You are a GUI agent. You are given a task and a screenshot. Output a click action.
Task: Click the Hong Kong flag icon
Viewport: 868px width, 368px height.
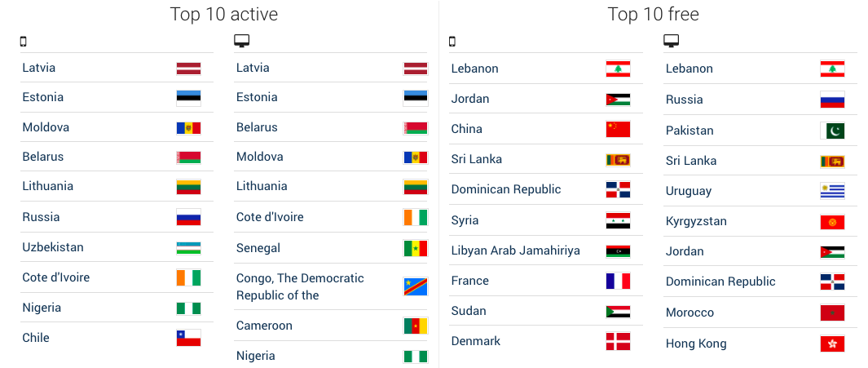832,344
